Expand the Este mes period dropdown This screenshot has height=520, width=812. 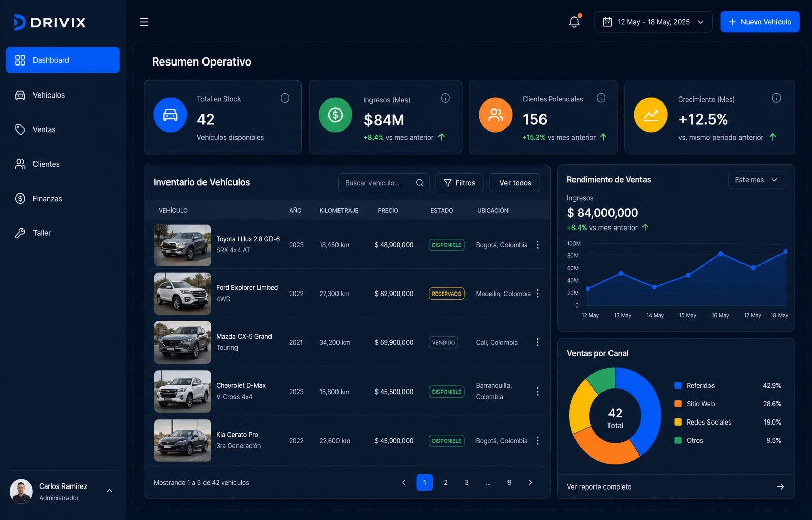click(x=756, y=180)
